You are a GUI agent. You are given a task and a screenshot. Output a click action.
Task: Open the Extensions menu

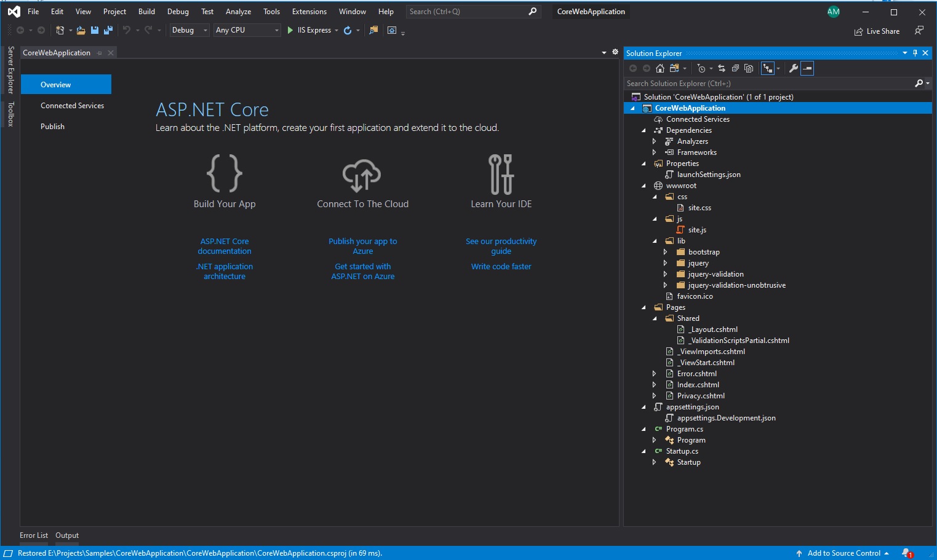(x=309, y=12)
